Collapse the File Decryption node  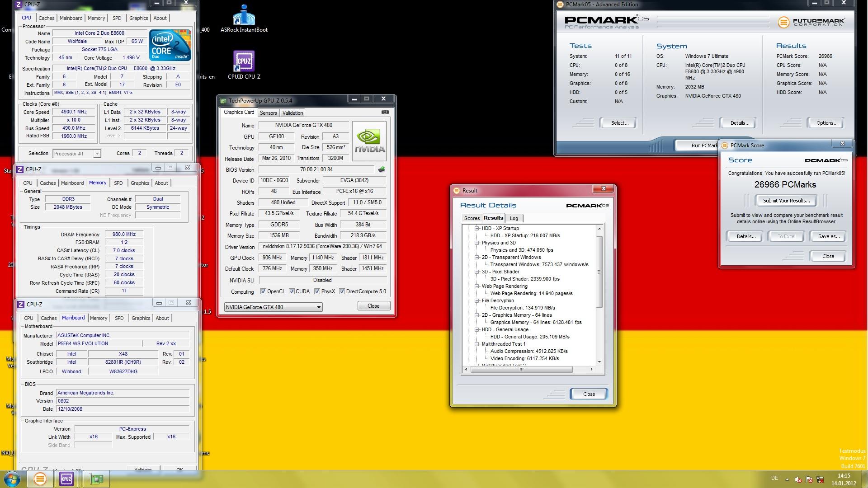tap(476, 301)
